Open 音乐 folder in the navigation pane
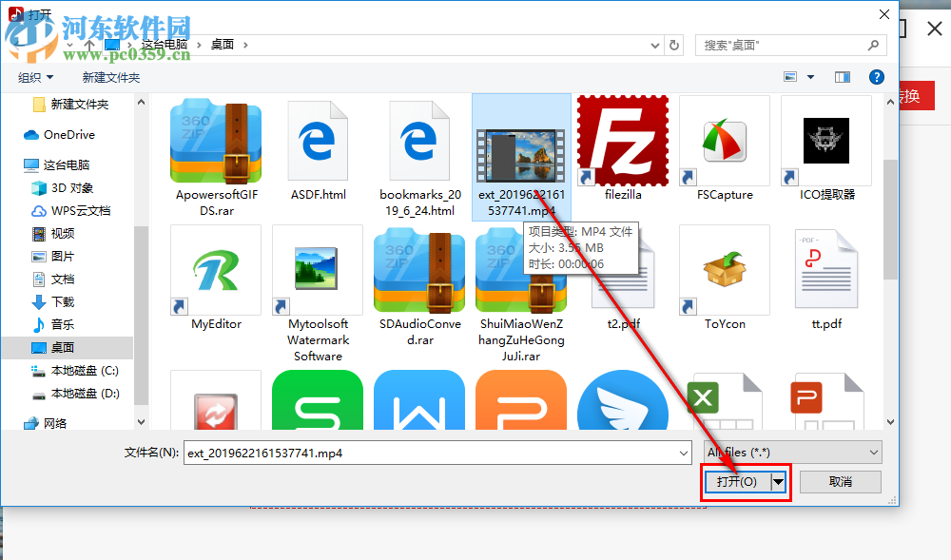This screenshot has width=951, height=560. (x=62, y=325)
